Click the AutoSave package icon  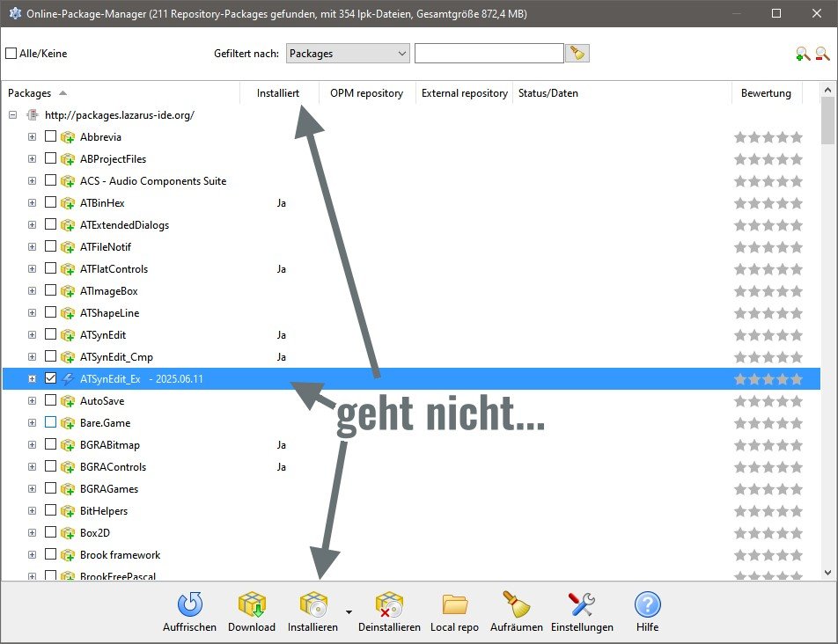[68, 401]
